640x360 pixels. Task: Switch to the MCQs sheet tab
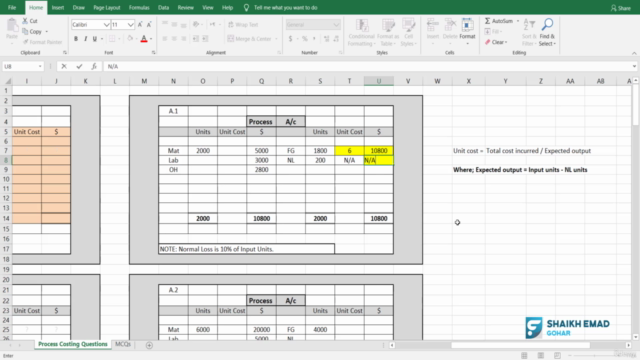123,344
